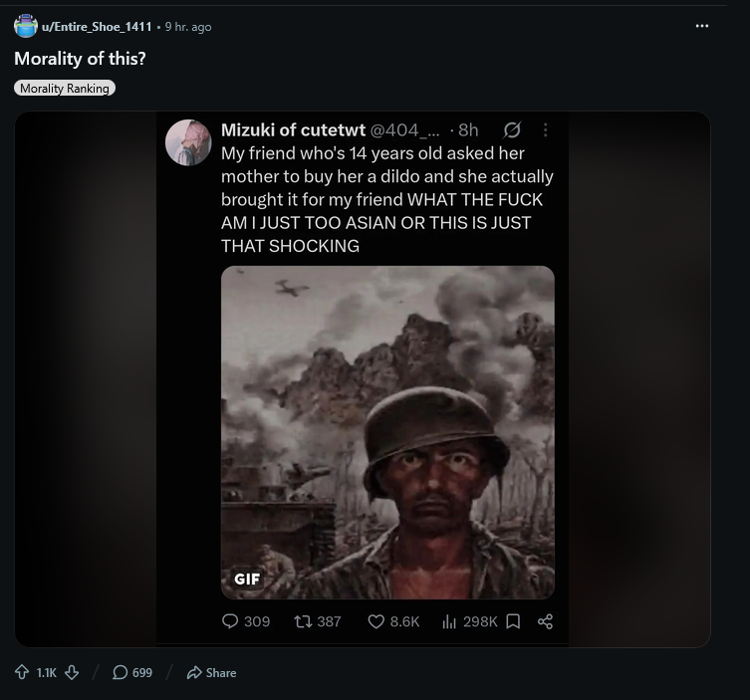Click the Grok slashed-circle icon in tweet
Image resolution: width=750 pixels, height=700 pixels.
tap(512, 129)
